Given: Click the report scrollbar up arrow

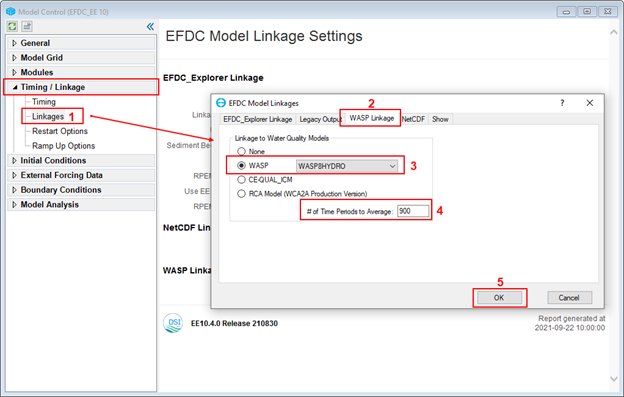Looking at the screenshot, I should click(614, 33).
